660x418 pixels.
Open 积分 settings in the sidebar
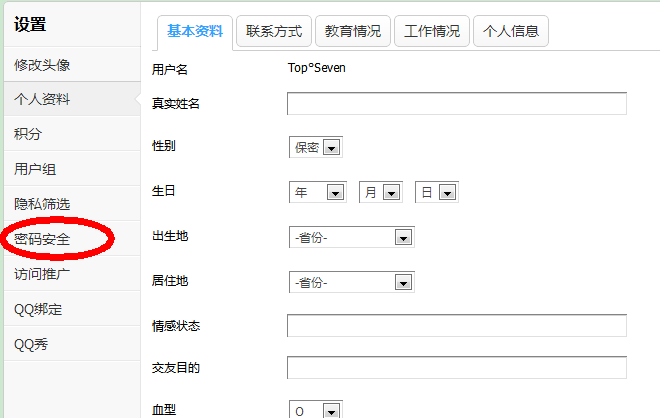pos(72,134)
